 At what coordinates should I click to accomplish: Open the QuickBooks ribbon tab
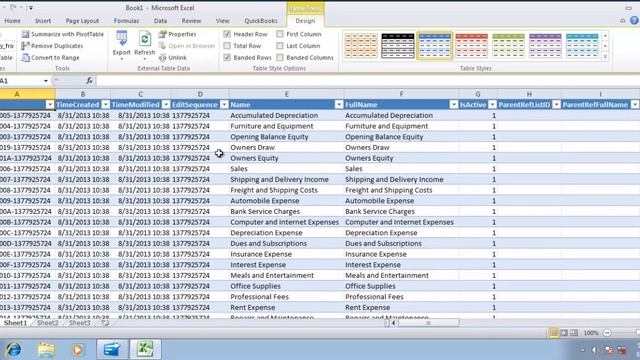261,21
